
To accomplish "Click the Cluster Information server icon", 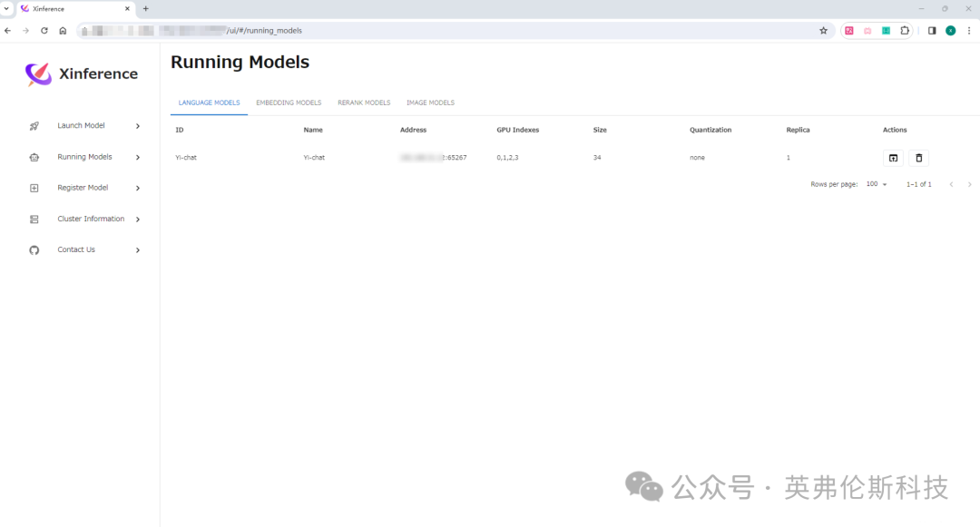I will click(34, 220).
